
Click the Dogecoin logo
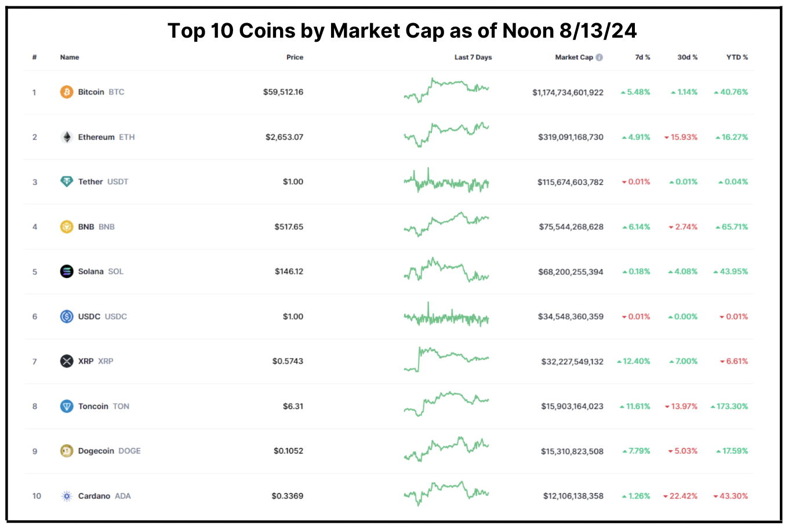tap(66, 451)
